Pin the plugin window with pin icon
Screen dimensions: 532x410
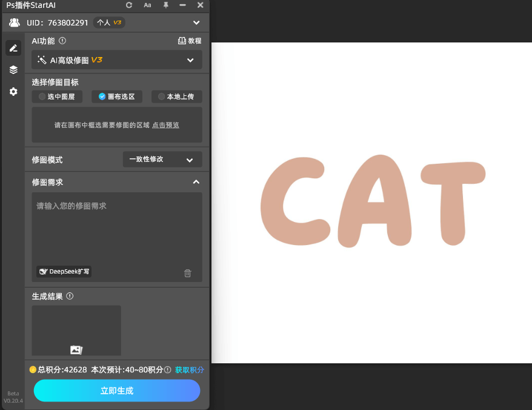point(164,5)
